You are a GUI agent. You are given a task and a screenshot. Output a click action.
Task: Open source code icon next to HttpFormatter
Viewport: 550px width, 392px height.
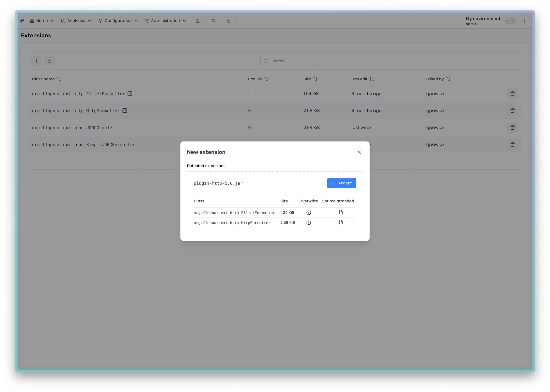(x=125, y=111)
